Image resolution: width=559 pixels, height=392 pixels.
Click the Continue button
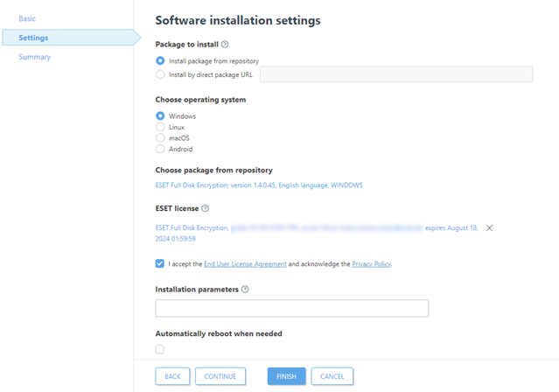pos(220,376)
